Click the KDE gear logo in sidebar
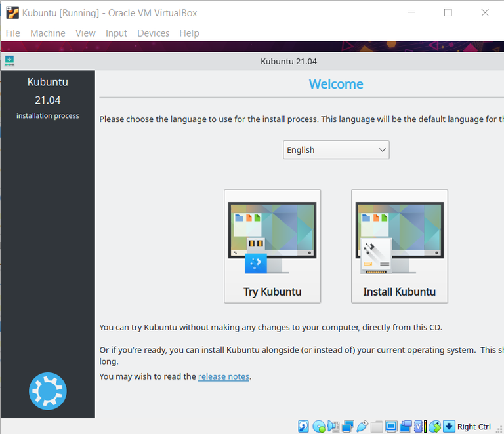Image resolution: width=504 pixels, height=434 pixels. coord(47,391)
